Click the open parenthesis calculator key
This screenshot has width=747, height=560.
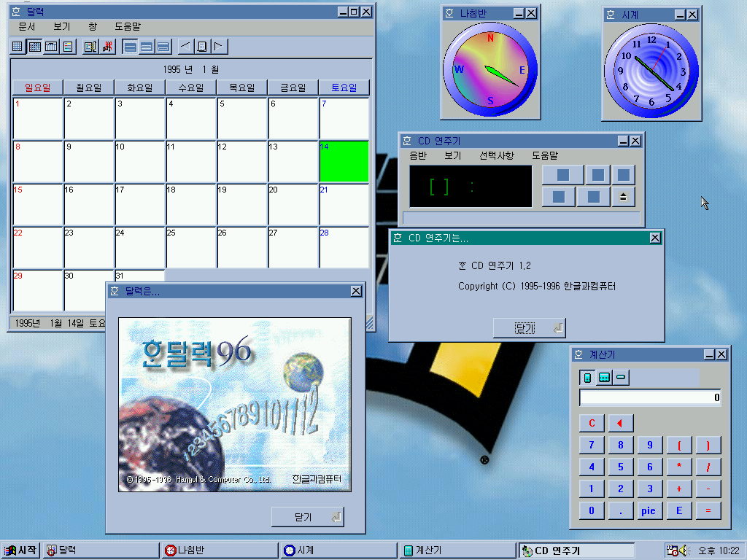tap(679, 445)
